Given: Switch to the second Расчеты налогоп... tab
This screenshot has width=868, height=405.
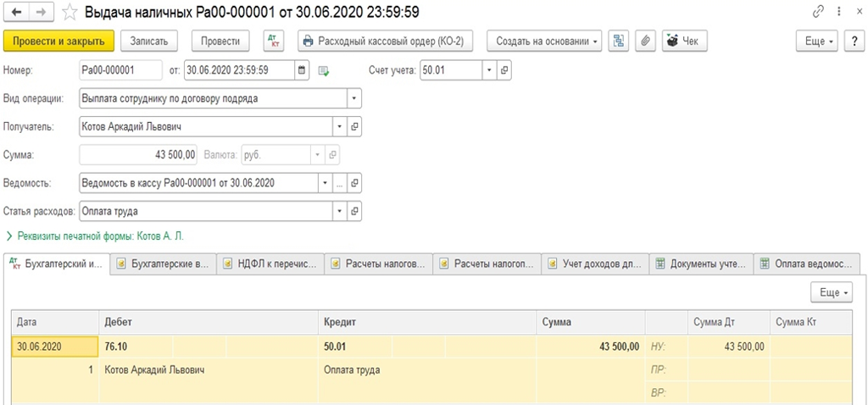Looking at the screenshot, I should click(x=487, y=264).
